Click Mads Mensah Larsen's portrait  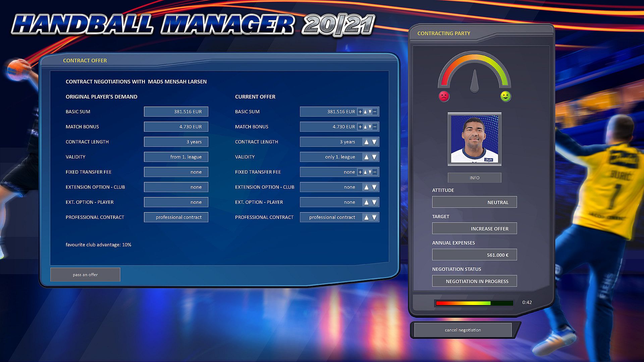474,139
